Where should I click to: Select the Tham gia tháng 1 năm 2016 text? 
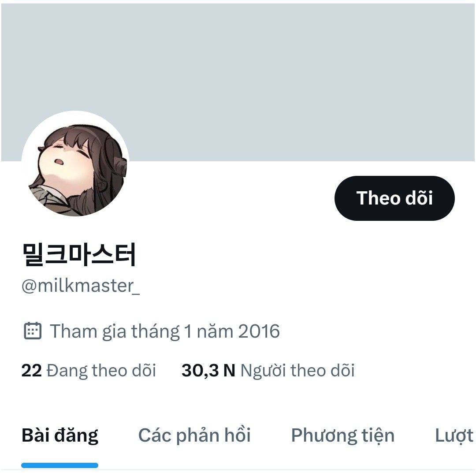165,331
